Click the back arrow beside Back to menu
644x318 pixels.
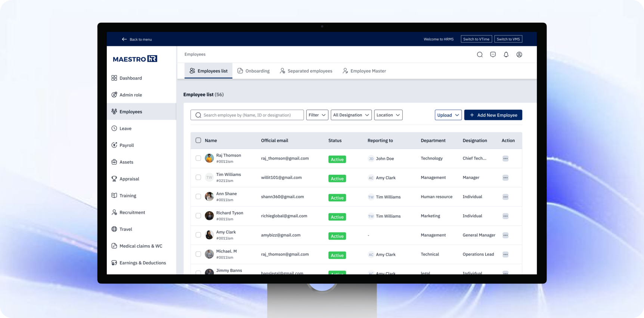tap(124, 39)
